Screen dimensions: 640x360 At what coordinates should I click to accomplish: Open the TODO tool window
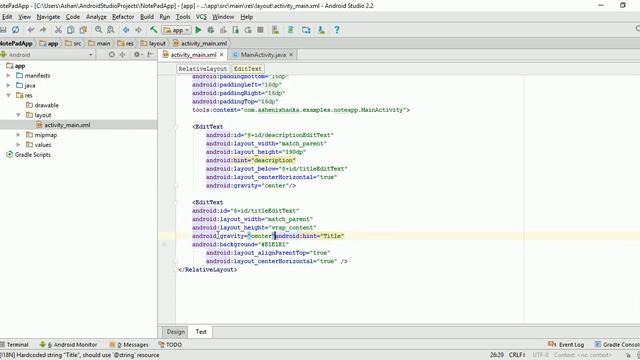pyautogui.click(x=170, y=344)
